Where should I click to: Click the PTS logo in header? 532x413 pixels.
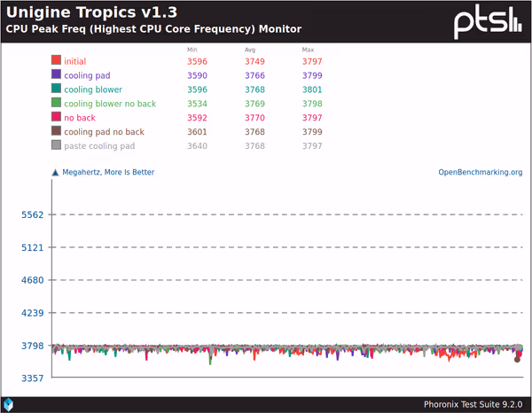pyautogui.click(x=488, y=21)
